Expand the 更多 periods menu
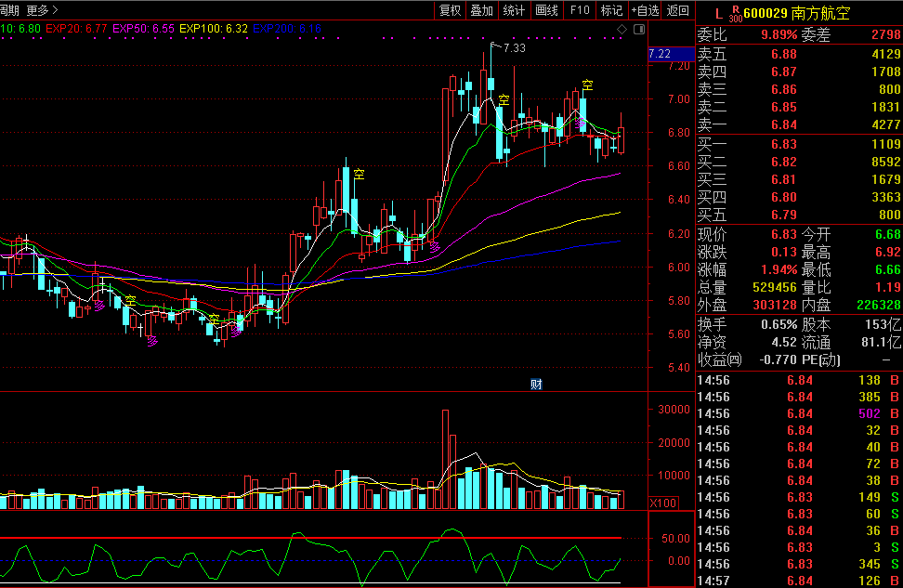 [42, 10]
